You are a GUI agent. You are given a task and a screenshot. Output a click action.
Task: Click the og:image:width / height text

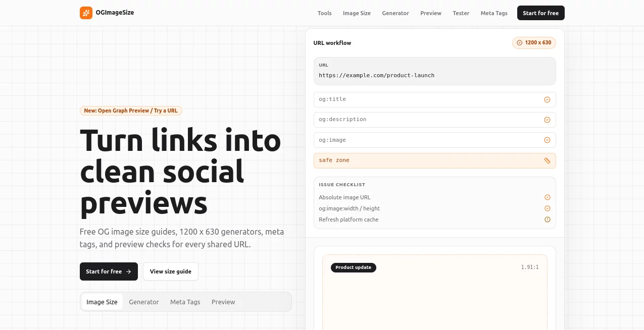click(349, 208)
